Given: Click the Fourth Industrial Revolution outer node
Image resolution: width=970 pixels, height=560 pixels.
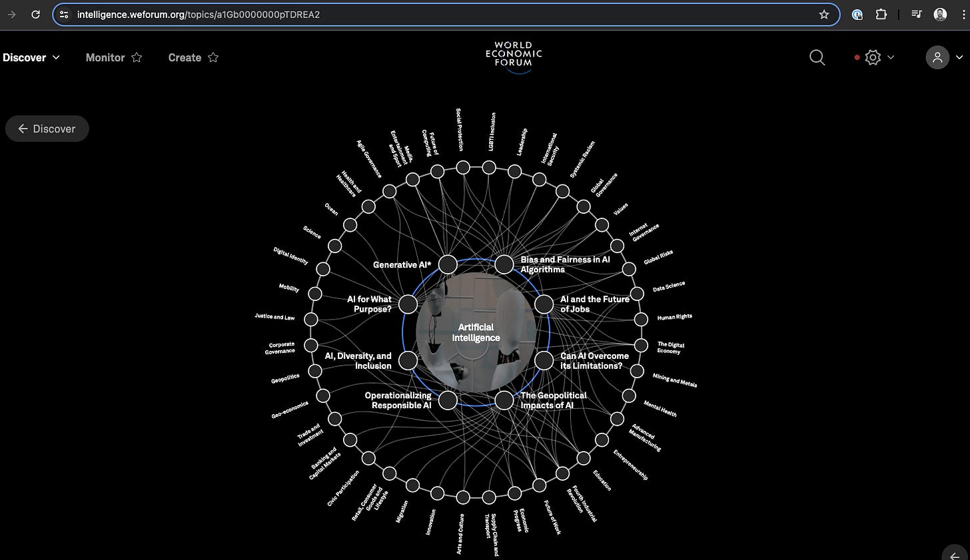Looking at the screenshot, I should [x=562, y=473].
